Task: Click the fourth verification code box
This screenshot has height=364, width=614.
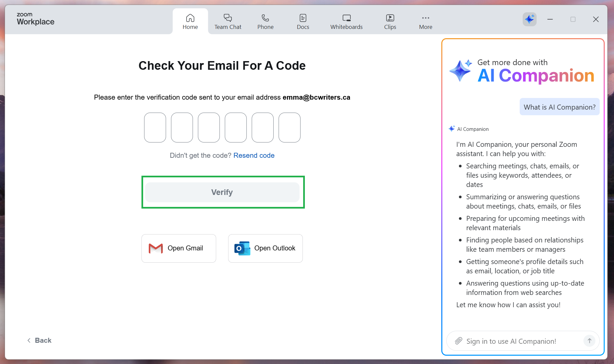Action: tap(236, 128)
